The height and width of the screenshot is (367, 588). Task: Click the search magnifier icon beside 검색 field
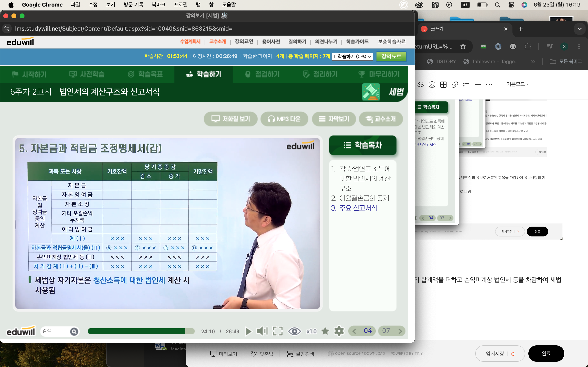74,332
